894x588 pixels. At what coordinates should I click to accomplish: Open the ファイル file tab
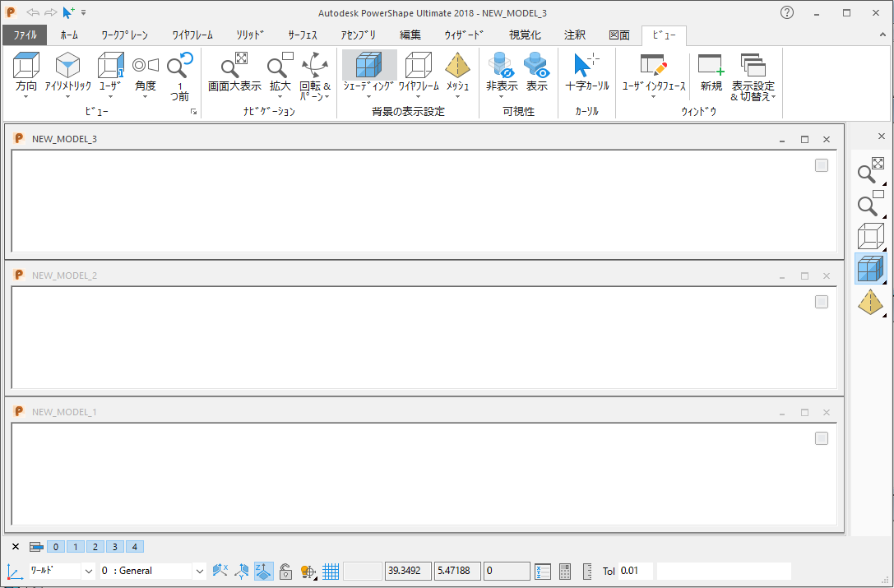(25, 35)
